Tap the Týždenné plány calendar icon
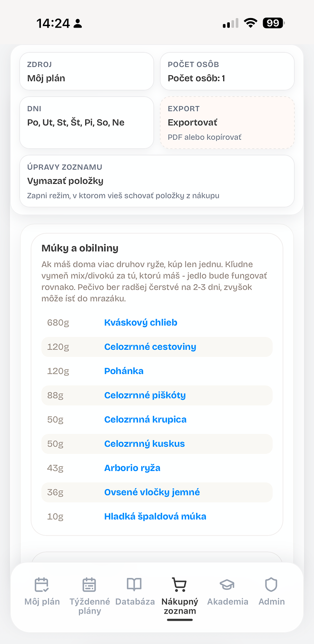 tap(89, 585)
